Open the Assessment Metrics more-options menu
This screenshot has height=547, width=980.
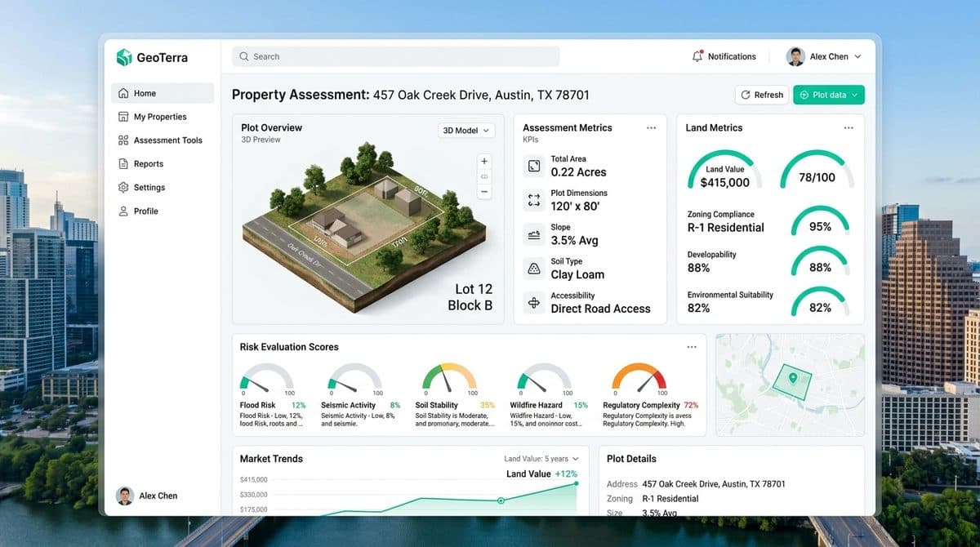point(651,128)
